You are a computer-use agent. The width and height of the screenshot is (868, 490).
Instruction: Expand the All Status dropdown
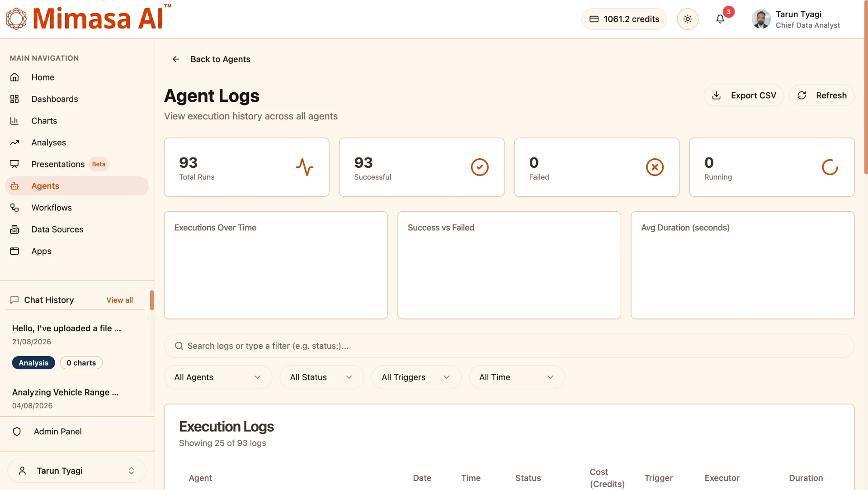tap(321, 377)
